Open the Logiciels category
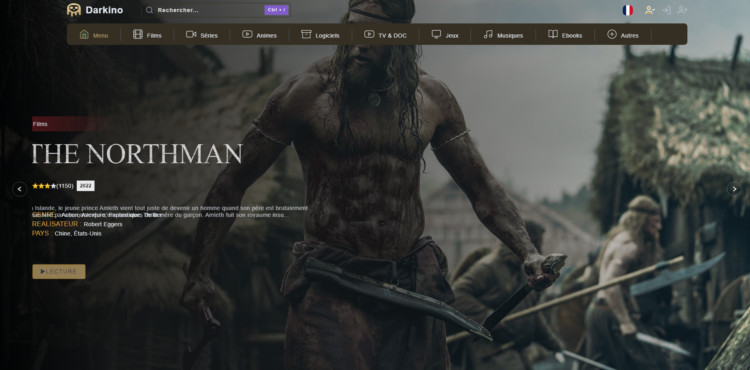750x370 pixels. point(320,35)
